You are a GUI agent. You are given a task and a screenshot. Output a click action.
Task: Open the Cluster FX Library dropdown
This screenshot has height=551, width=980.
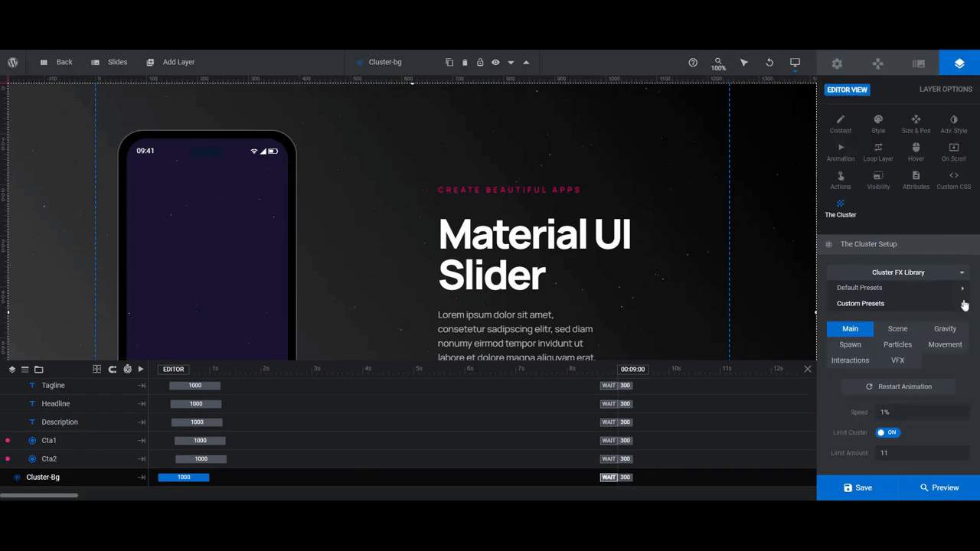pos(898,272)
